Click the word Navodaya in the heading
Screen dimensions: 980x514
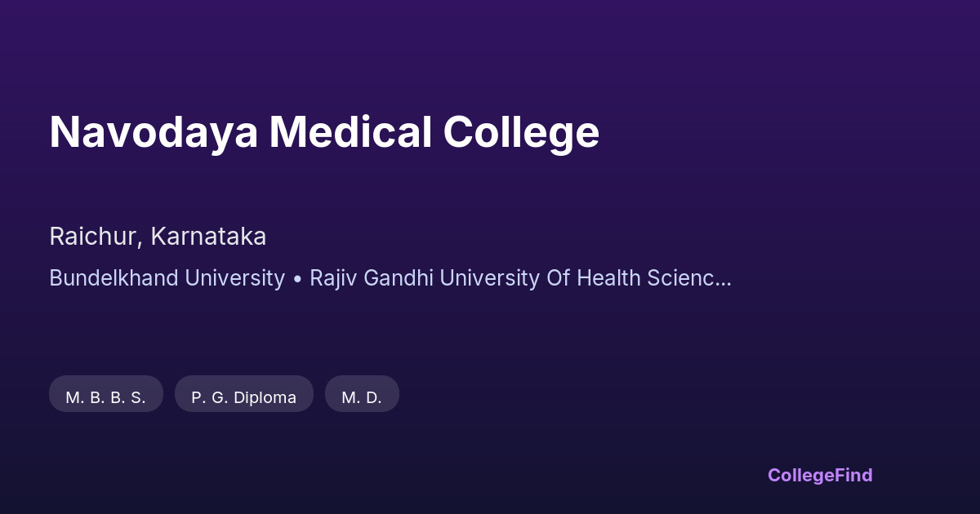pos(153,132)
